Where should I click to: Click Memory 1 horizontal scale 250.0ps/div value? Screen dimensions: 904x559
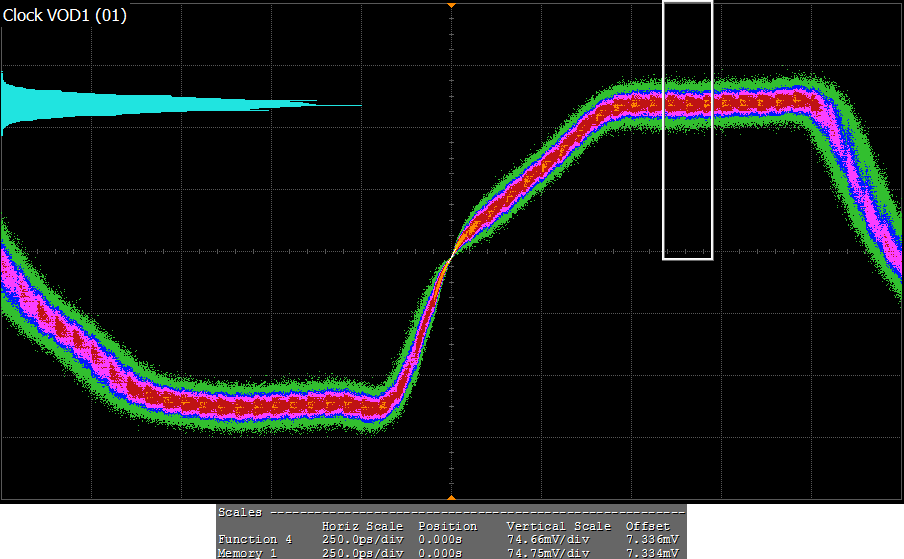click(362, 552)
